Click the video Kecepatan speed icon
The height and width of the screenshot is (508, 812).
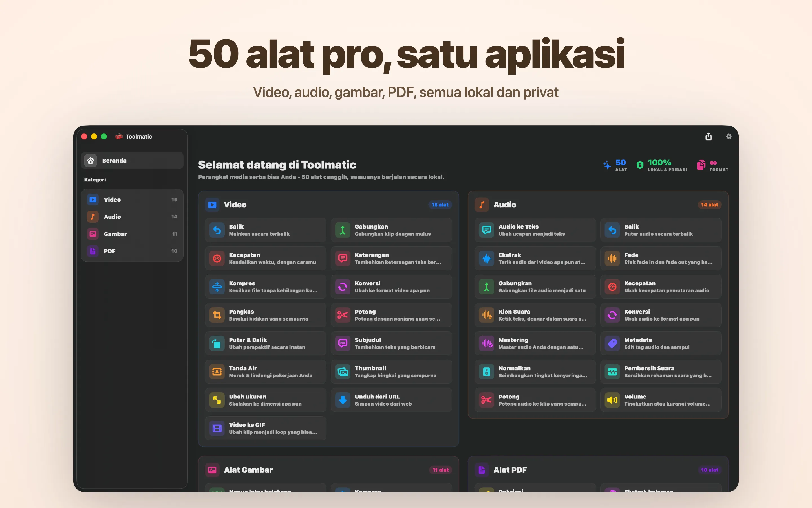point(217,258)
